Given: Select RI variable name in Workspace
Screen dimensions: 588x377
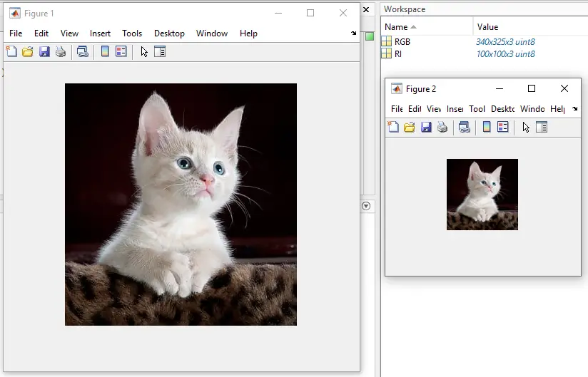Looking at the screenshot, I should pos(398,54).
